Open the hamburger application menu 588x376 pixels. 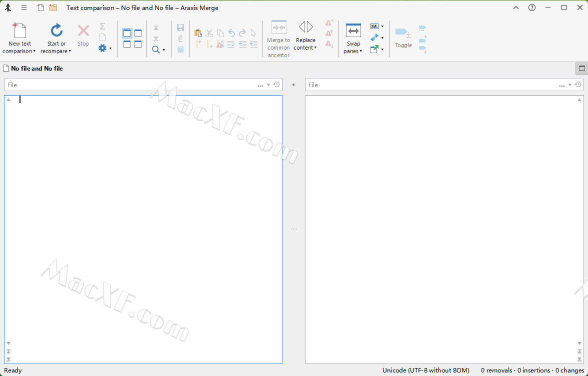(24, 8)
